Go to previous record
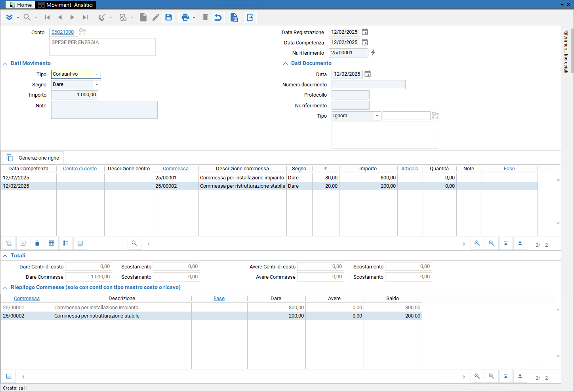574x392 pixels. (x=60, y=17)
